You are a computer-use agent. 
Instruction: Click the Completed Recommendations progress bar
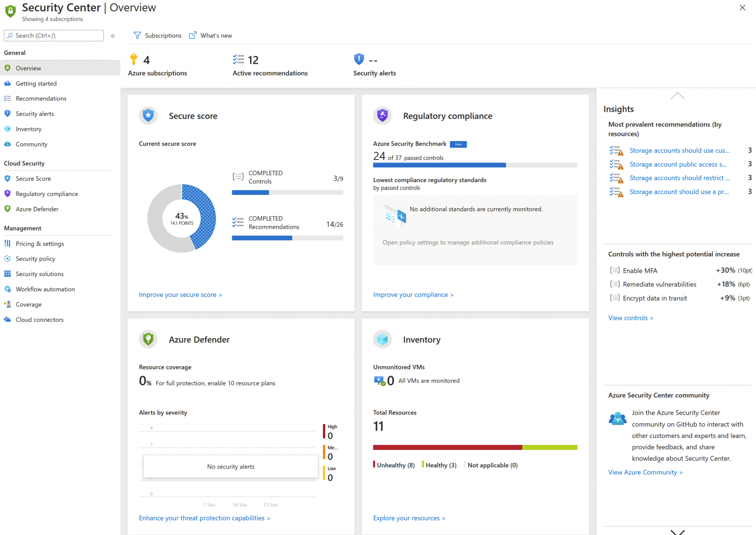[287, 238]
